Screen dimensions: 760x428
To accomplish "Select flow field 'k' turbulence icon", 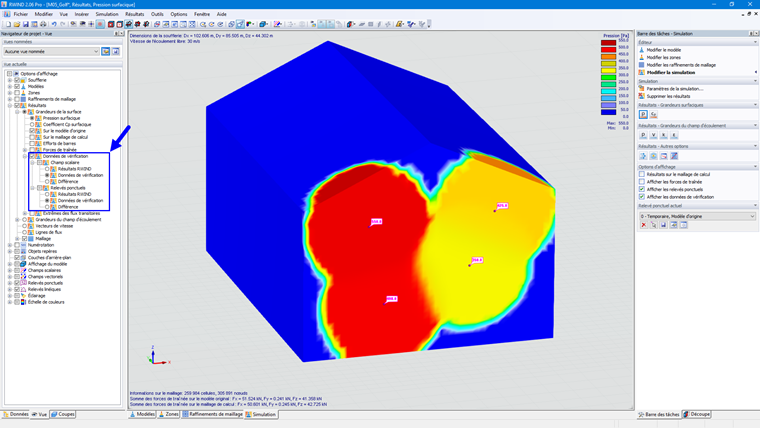I will (x=664, y=135).
